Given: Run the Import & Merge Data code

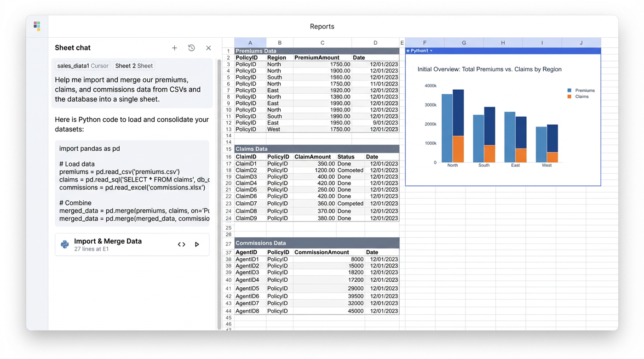Looking at the screenshot, I should point(197,245).
